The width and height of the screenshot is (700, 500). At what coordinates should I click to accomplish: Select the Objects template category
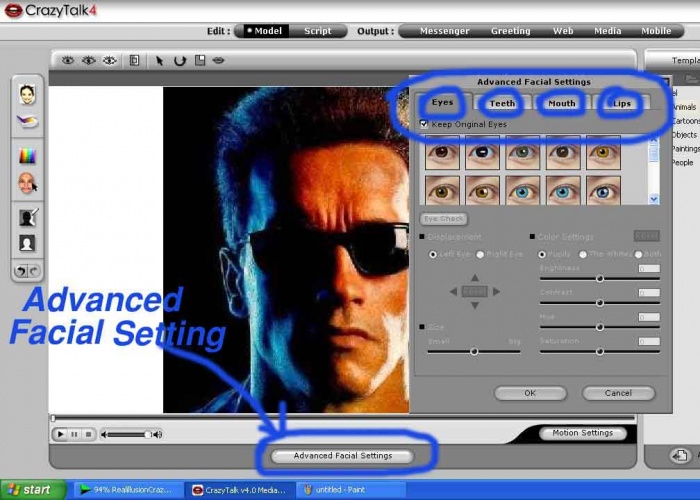684,135
